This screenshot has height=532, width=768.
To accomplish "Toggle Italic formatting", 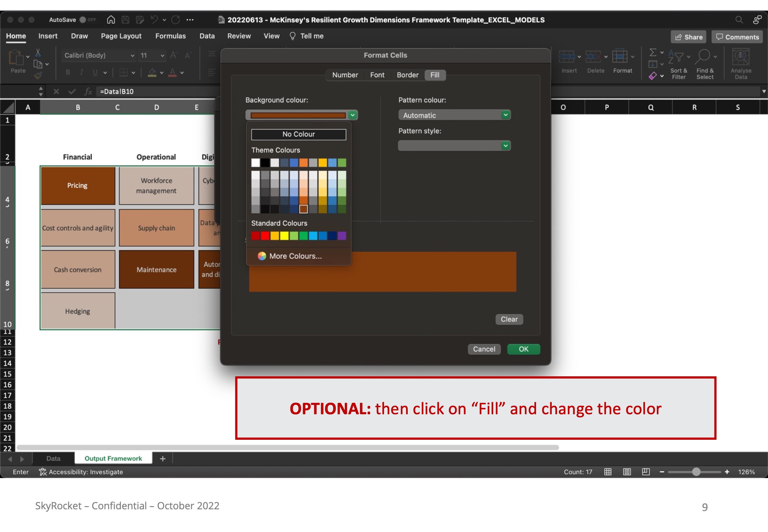I will (82, 73).
